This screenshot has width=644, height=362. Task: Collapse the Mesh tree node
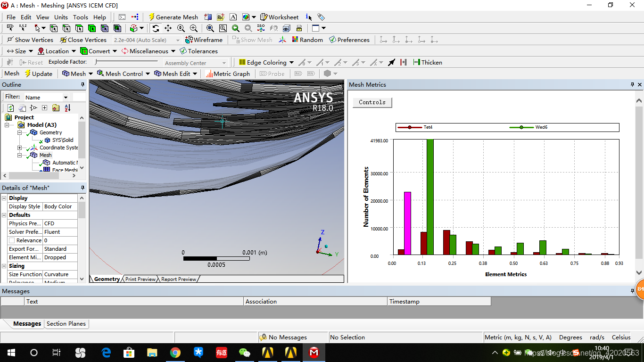tap(20, 155)
